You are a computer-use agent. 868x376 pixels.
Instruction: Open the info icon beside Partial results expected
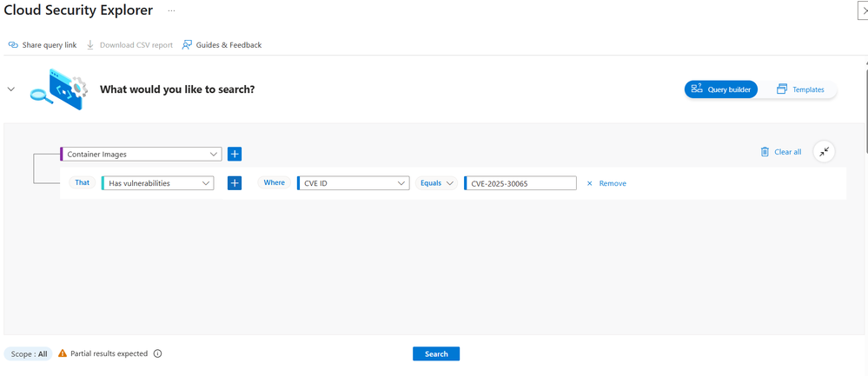[x=157, y=354]
